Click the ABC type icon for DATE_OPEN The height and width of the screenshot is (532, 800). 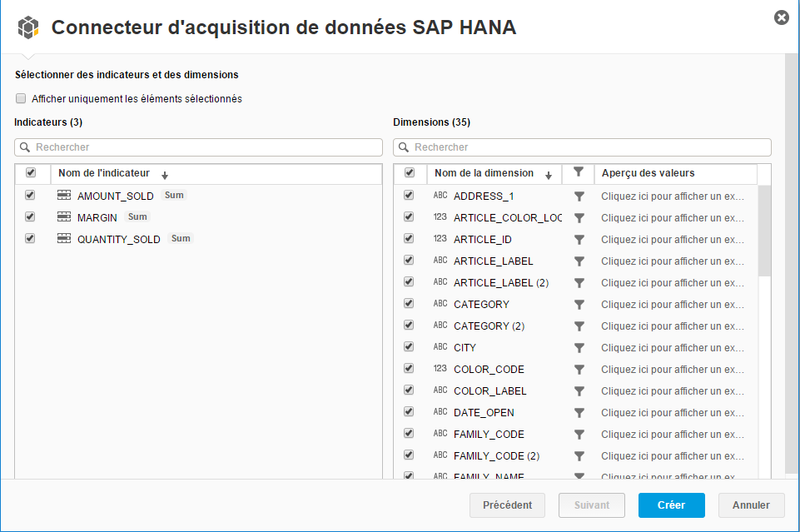click(440, 411)
